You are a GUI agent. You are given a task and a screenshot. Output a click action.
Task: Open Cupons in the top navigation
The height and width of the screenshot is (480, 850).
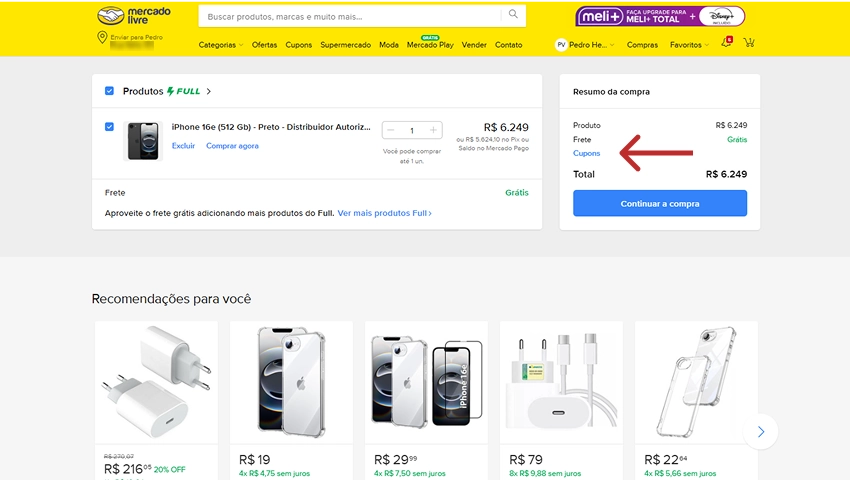299,45
